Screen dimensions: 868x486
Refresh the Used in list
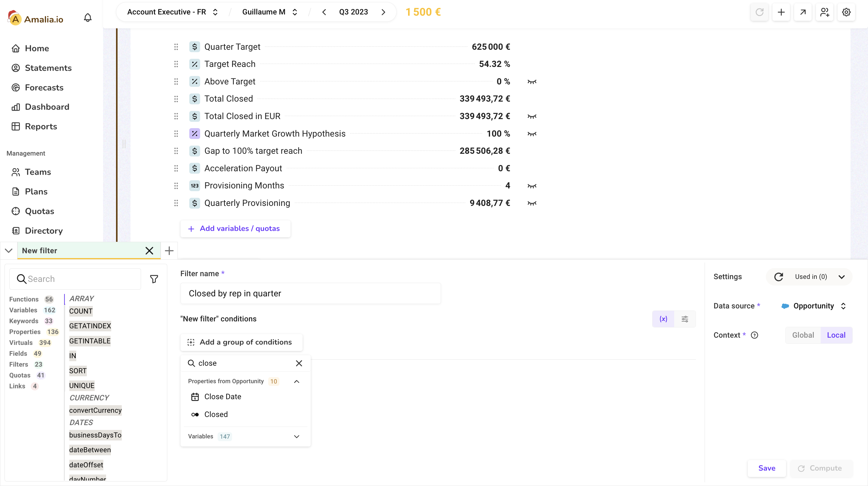coord(778,277)
